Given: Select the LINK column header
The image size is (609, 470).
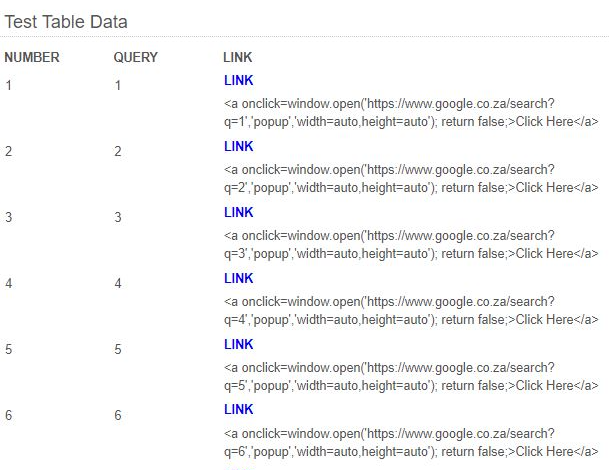Looking at the screenshot, I should (x=238, y=57).
